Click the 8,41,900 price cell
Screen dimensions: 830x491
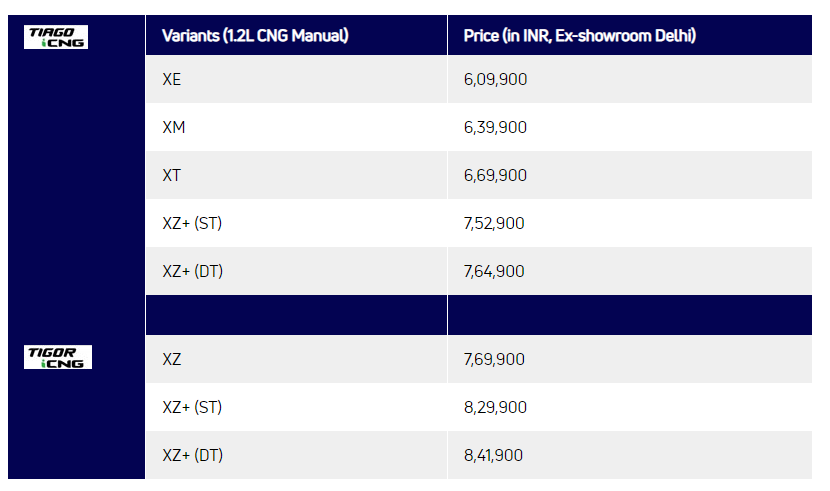[x=494, y=456]
